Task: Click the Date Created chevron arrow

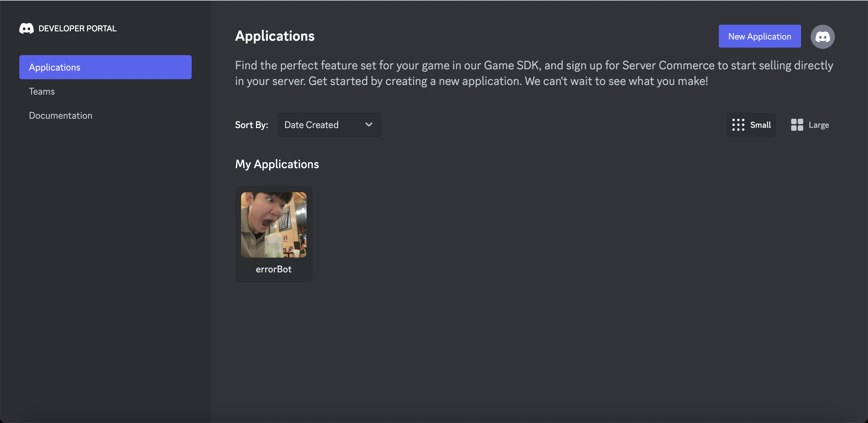Action: 369,125
